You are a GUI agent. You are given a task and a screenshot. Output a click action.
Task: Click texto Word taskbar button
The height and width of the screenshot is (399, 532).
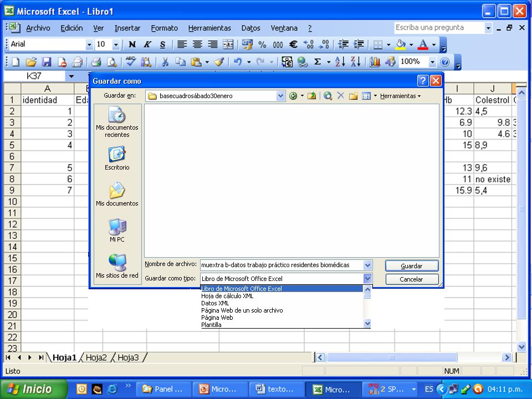[276, 389]
